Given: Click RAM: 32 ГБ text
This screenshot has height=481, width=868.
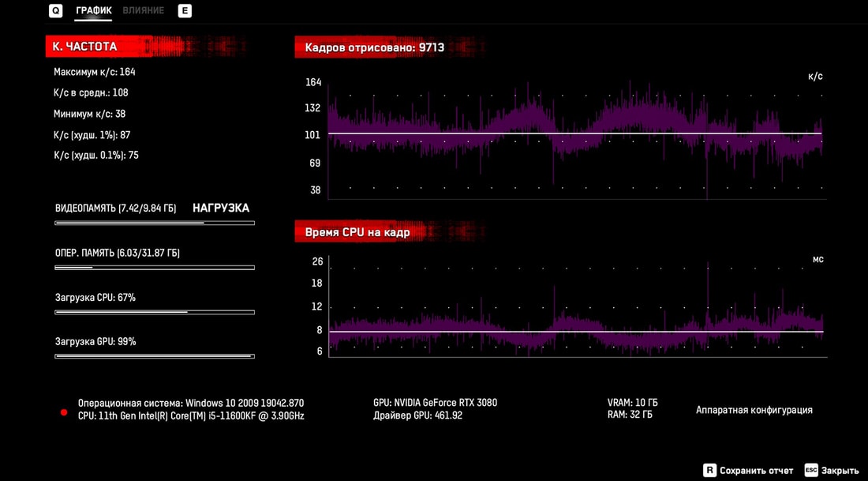Looking at the screenshot, I should [x=630, y=415].
